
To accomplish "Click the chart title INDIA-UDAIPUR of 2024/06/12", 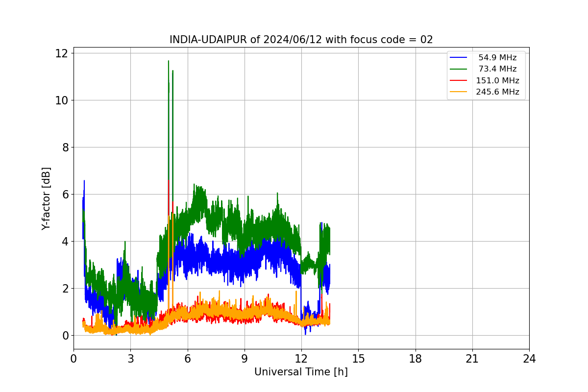I will coord(301,40).
